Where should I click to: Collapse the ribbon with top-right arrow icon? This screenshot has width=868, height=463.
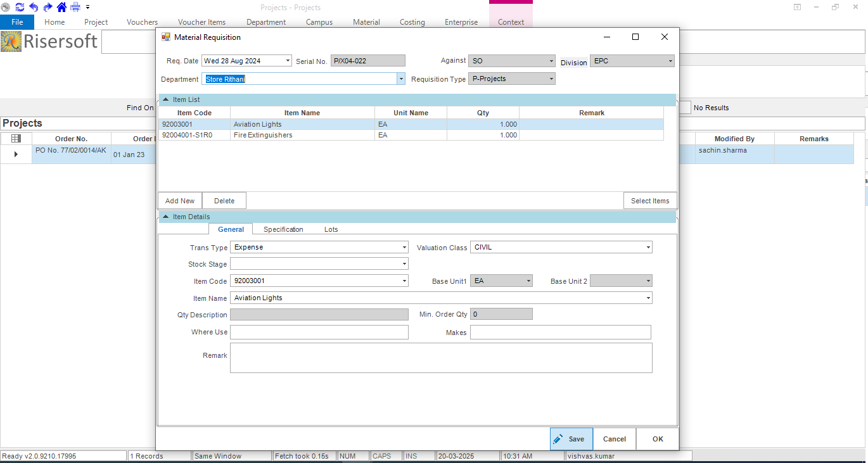pyautogui.click(x=797, y=7)
